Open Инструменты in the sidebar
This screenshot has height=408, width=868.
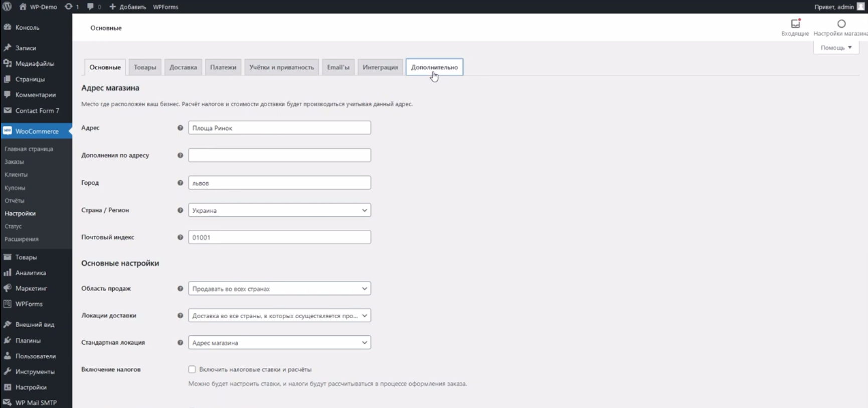[x=36, y=371]
